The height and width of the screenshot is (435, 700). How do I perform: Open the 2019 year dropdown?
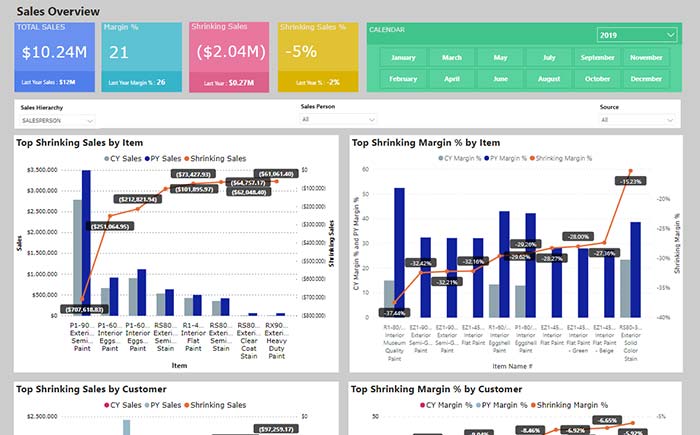tap(637, 35)
